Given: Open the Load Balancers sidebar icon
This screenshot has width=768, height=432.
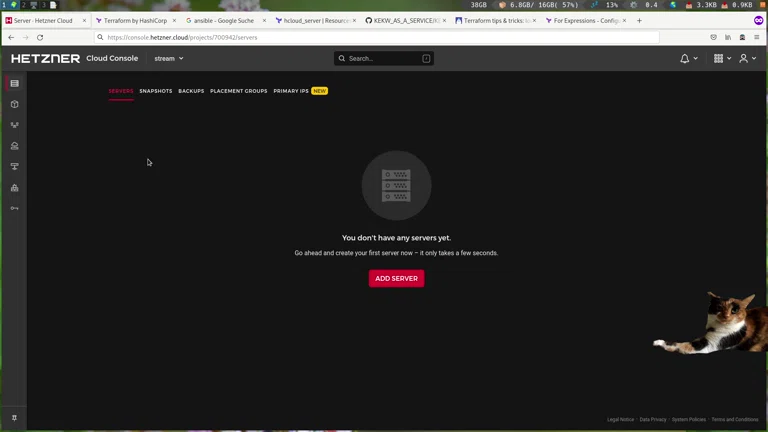Looking at the screenshot, I should (x=15, y=125).
